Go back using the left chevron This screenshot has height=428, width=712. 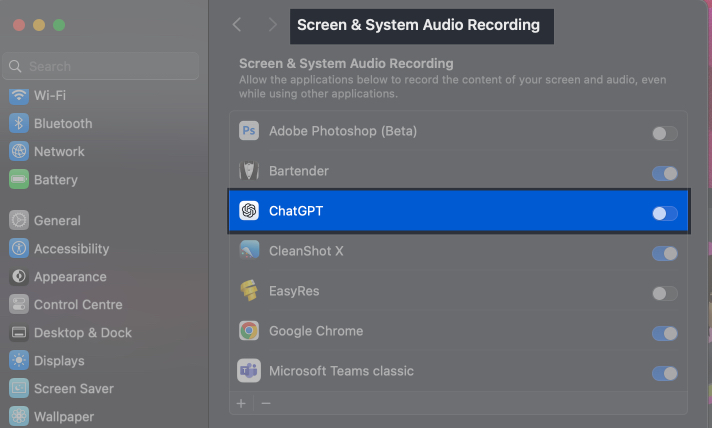(237, 24)
